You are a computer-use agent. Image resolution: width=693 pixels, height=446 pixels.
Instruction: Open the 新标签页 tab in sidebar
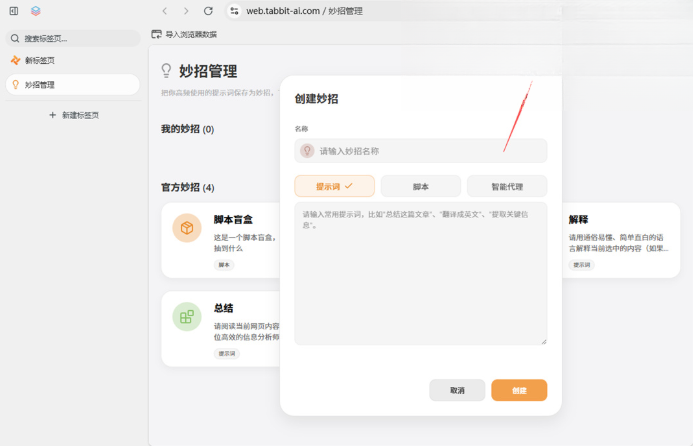pos(73,61)
